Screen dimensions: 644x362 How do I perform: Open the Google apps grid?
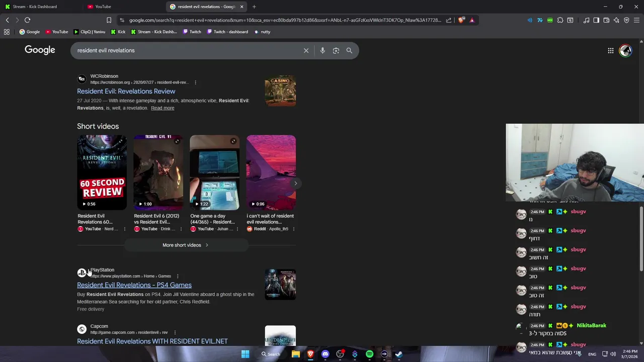pos(610,50)
